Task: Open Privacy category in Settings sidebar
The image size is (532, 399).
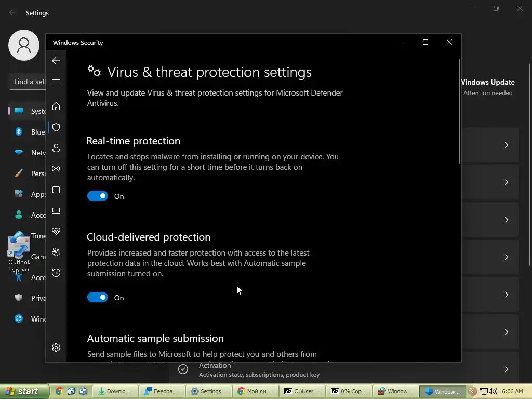Action: coord(27,298)
